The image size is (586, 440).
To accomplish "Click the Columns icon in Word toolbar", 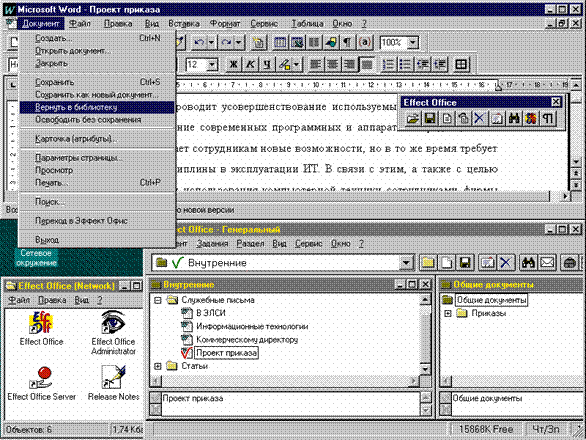I will (314, 43).
